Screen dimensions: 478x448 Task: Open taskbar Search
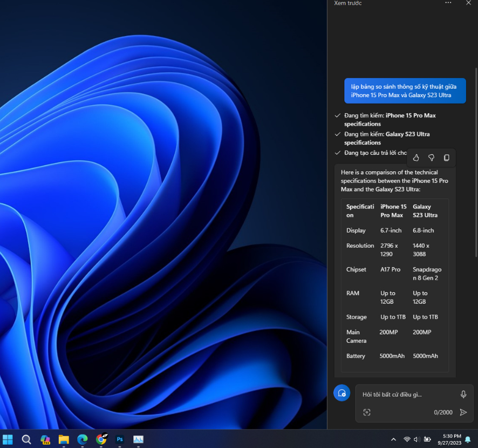tap(26, 439)
